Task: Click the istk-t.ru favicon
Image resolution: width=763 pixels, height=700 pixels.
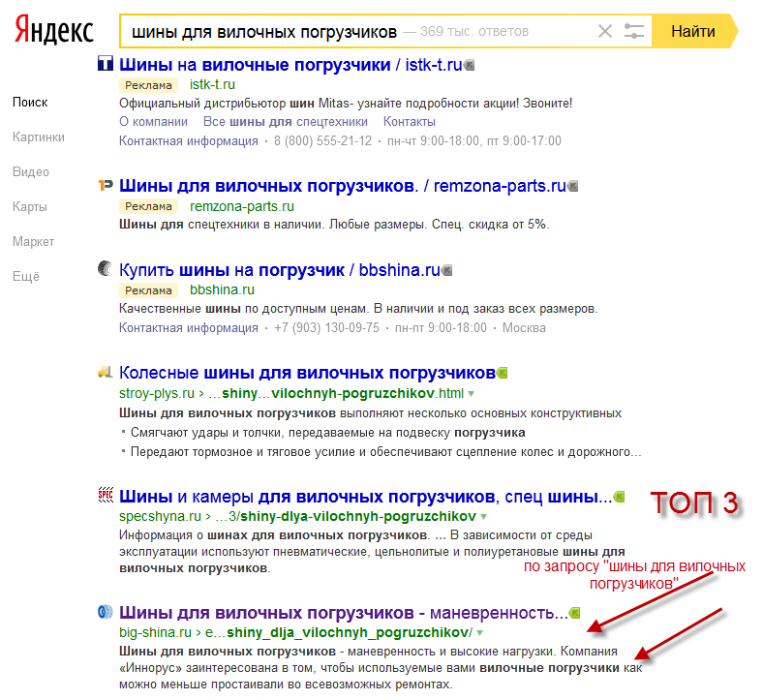Action: pyautogui.click(x=106, y=63)
